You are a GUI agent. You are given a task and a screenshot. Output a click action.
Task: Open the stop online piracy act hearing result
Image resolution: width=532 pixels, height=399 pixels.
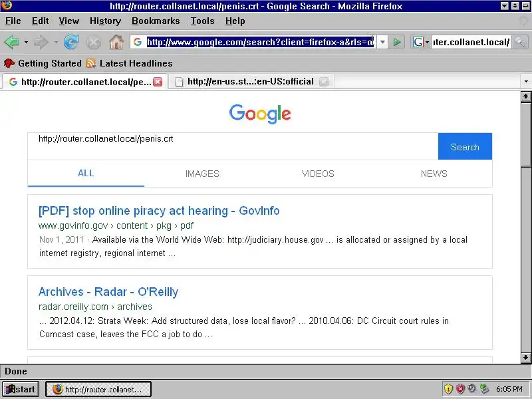click(x=159, y=211)
